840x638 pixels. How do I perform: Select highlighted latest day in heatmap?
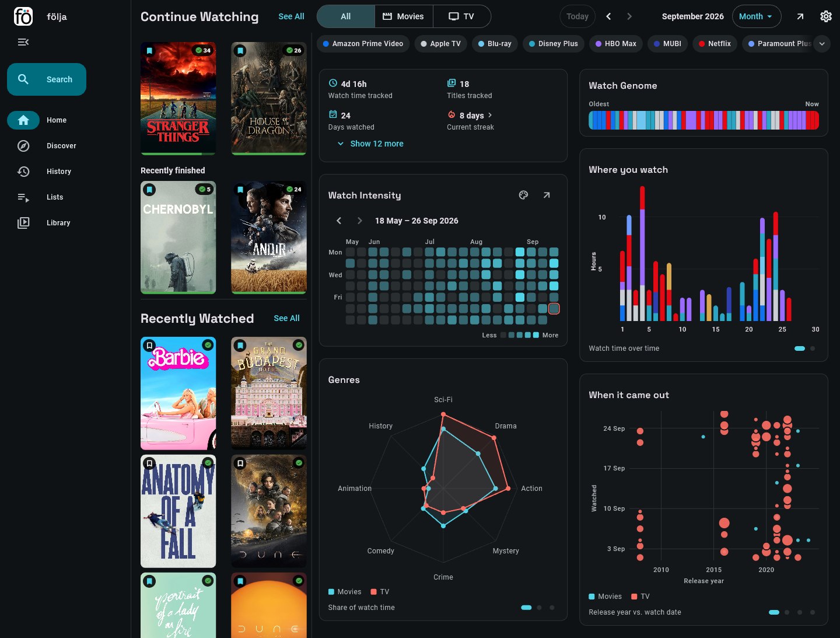(554, 309)
